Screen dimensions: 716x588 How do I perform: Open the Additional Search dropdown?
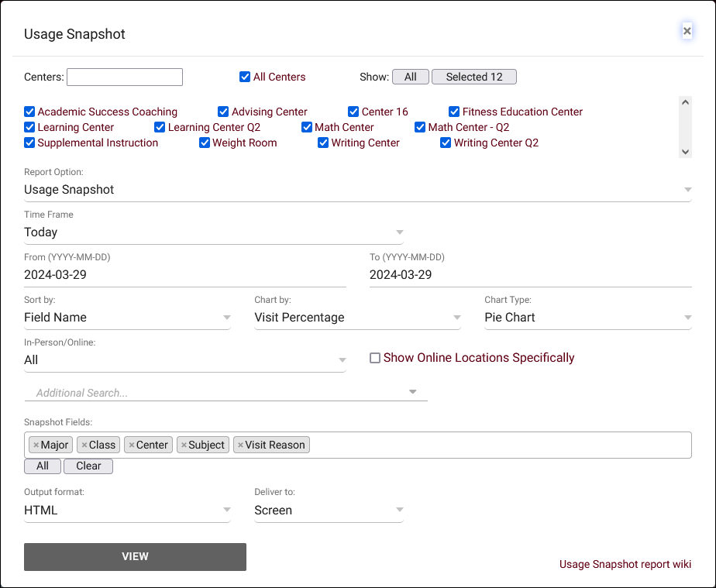tap(225, 393)
